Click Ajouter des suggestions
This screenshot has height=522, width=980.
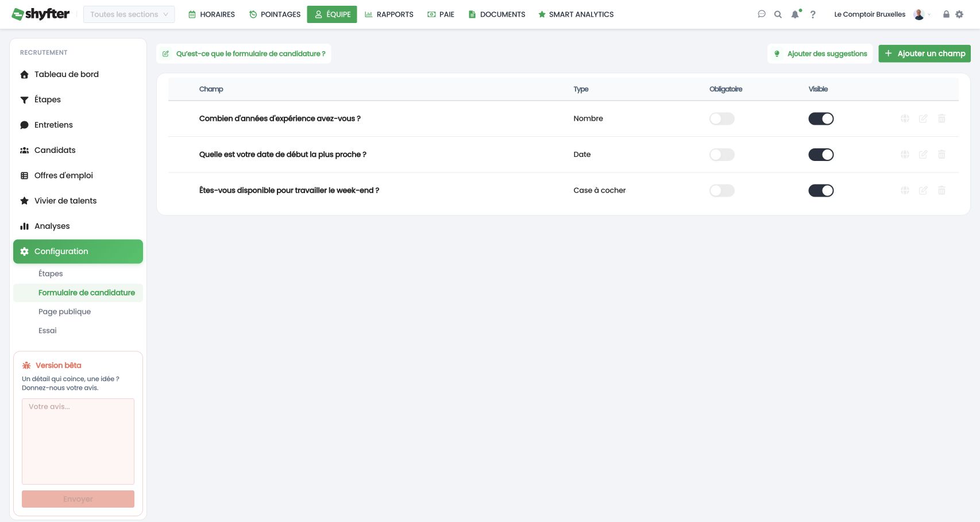tap(820, 53)
